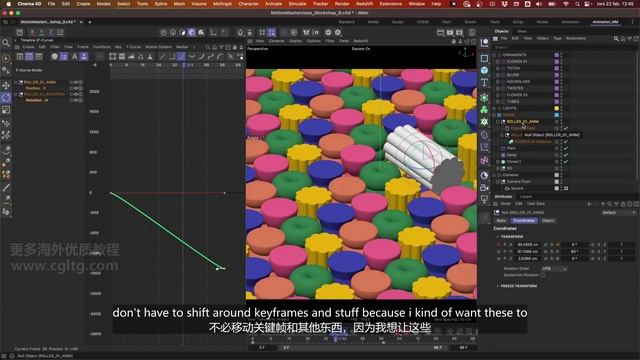Click the blue SCENE layer color swatch
Image resolution: width=640 pixels, height=360 pixels.
[556, 115]
